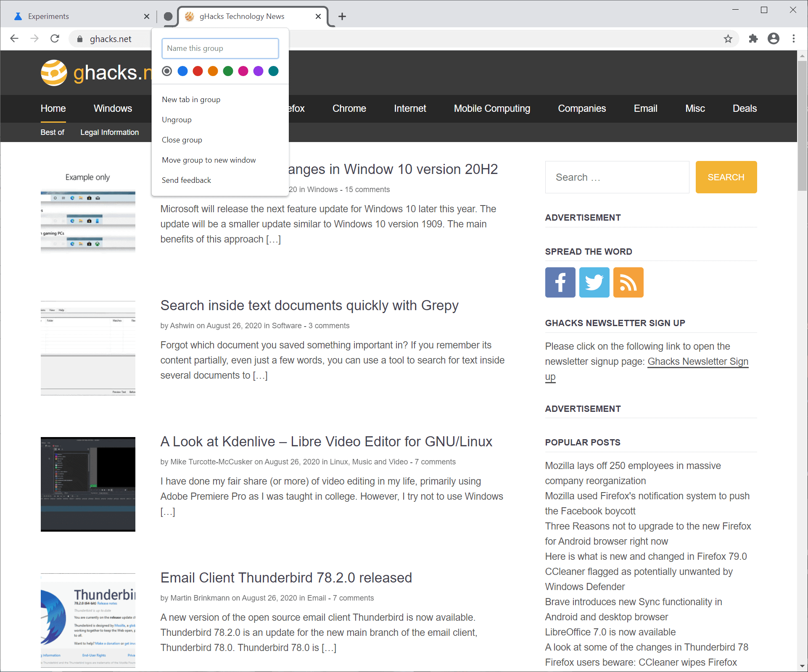Select Move group to new window

[209, 160]
